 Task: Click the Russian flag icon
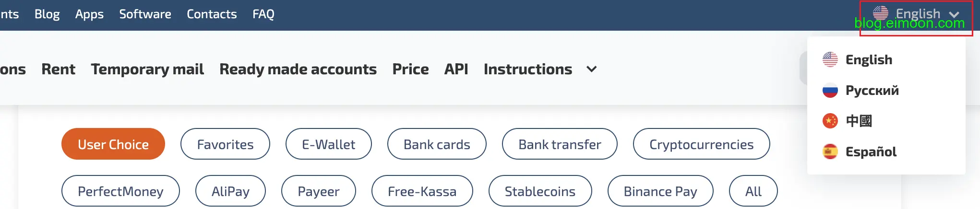(x=830, y=90)
